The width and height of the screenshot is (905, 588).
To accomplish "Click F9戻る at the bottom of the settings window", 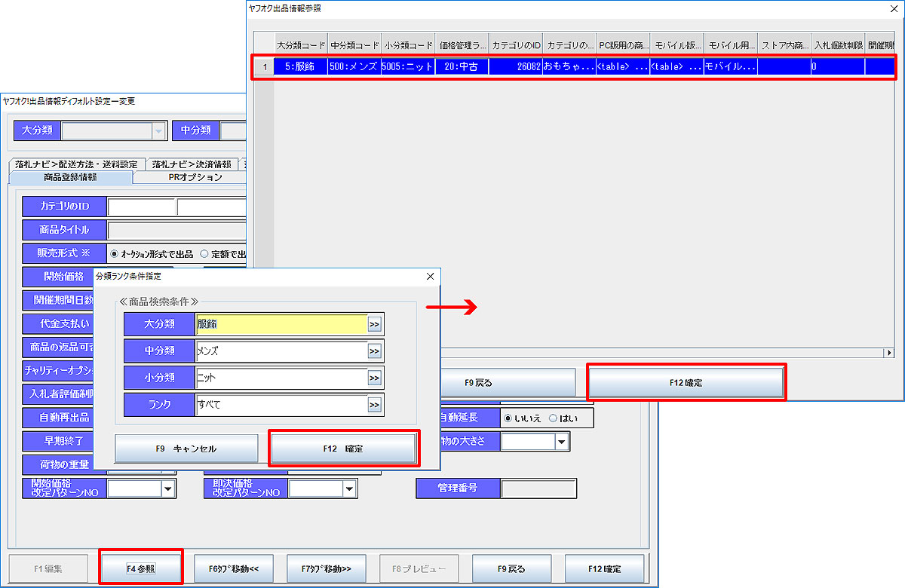I will tap(511, 568).
